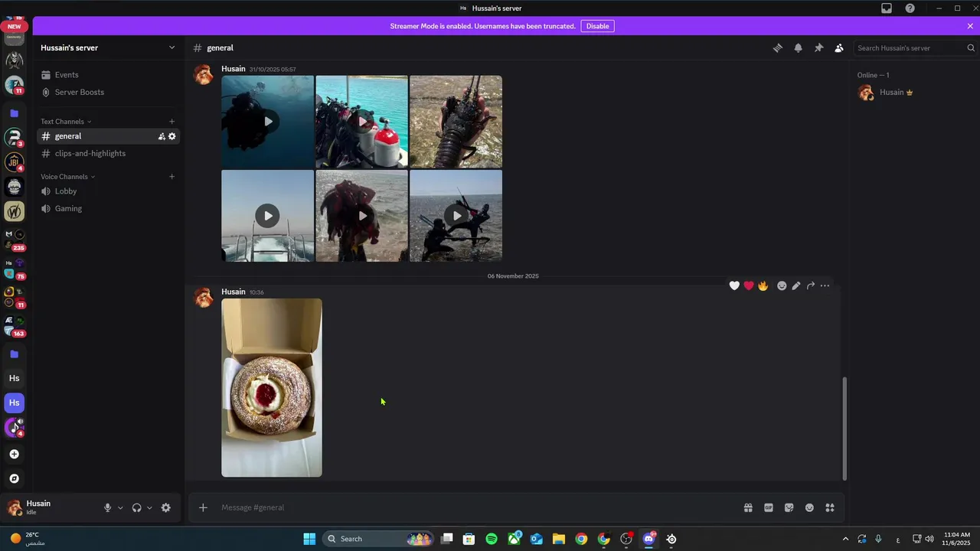This screenshot has width=980, height=551.
Task: Play the scuba tanks video
Action: pyautogui.click(x=361, y=122)
